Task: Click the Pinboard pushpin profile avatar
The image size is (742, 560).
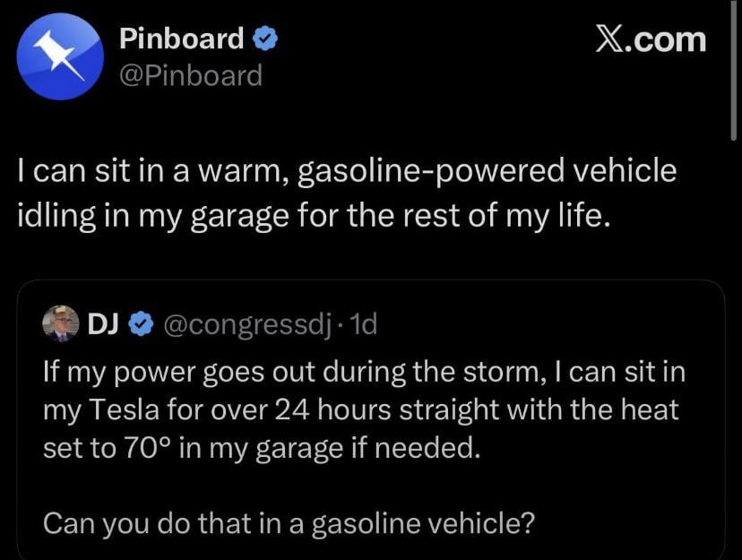Action: pyautogui.click(x=59, y=56)
